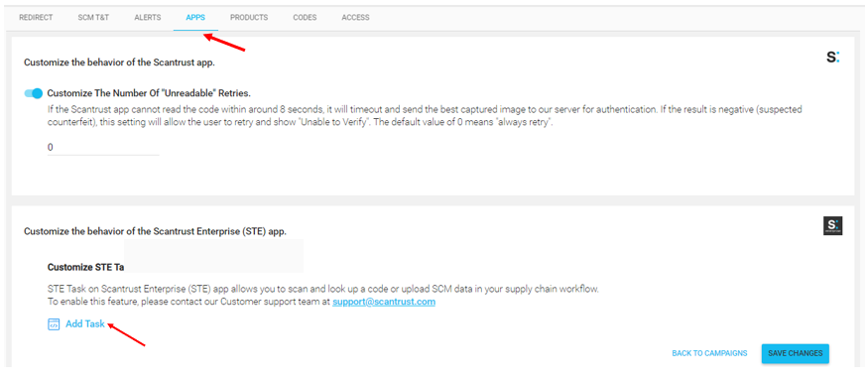Open the Products tab
The width and height of the screenshot is (868, 380).
coord(249,18)
